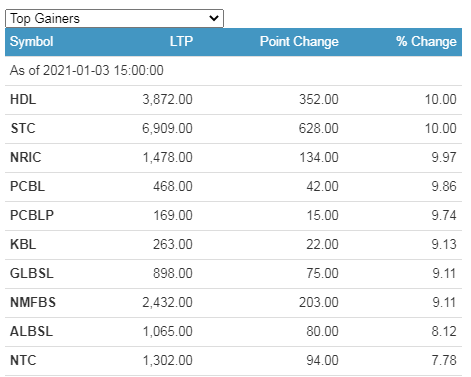
Task: Click the dropdown chevron arrow
Action: (214, 18)
